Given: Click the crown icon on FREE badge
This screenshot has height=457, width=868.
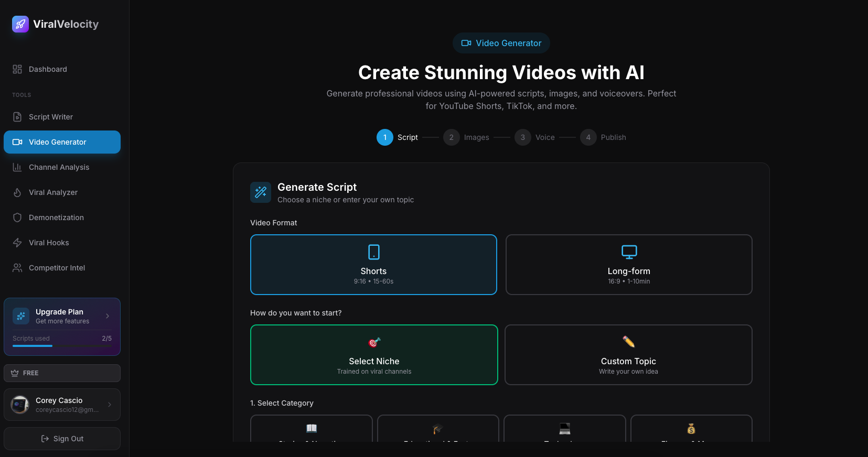Looking at the screenshot, I should pyautogui.click(x=15, y=373).
